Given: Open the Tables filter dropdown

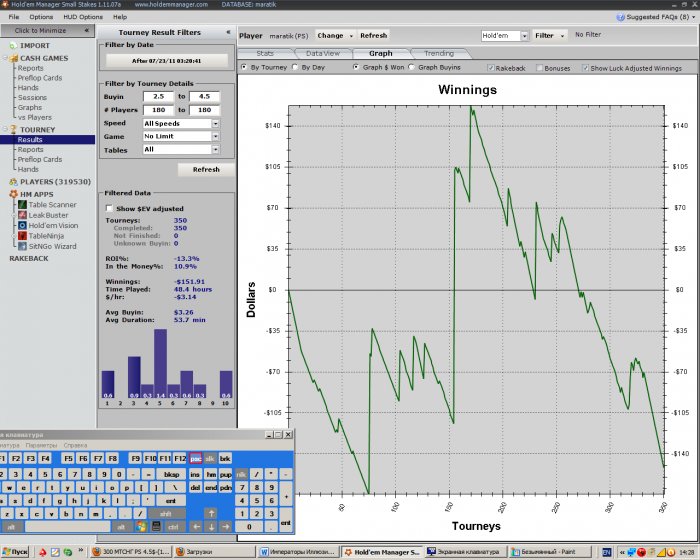Looking at the screenshot, I should 216,150.
